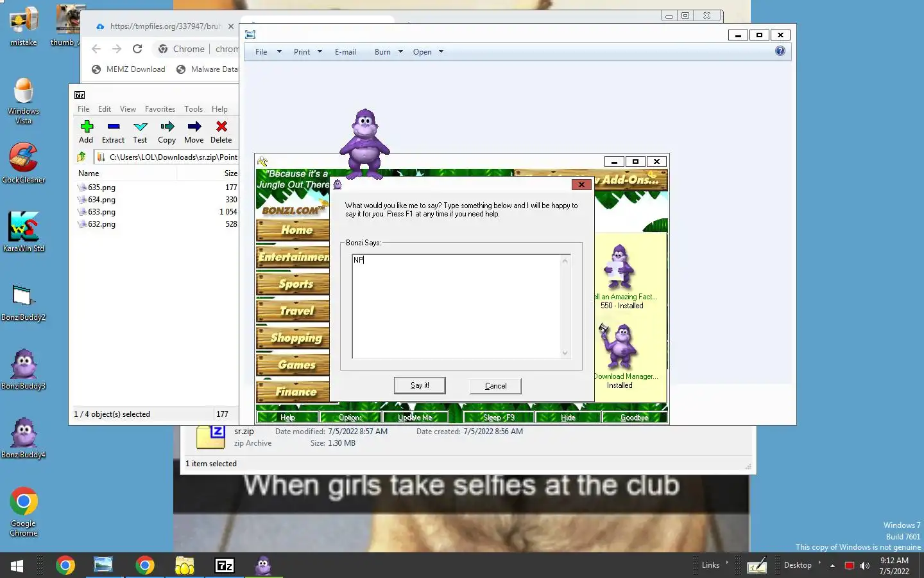Image resolution: width=924 pixels, height=578 pixels.
Task: Open CockCleaner desktop shortcut
Action: (x=24, y=163)
